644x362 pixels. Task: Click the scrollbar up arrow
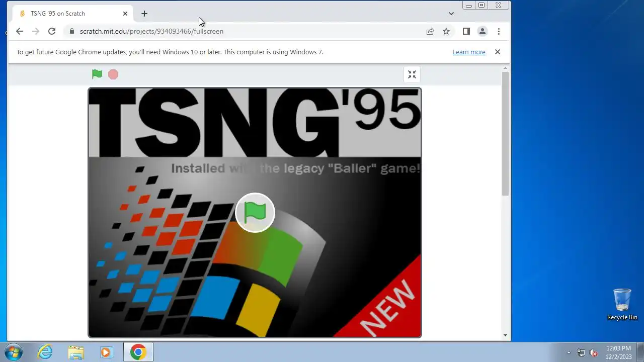click(506, 68)
